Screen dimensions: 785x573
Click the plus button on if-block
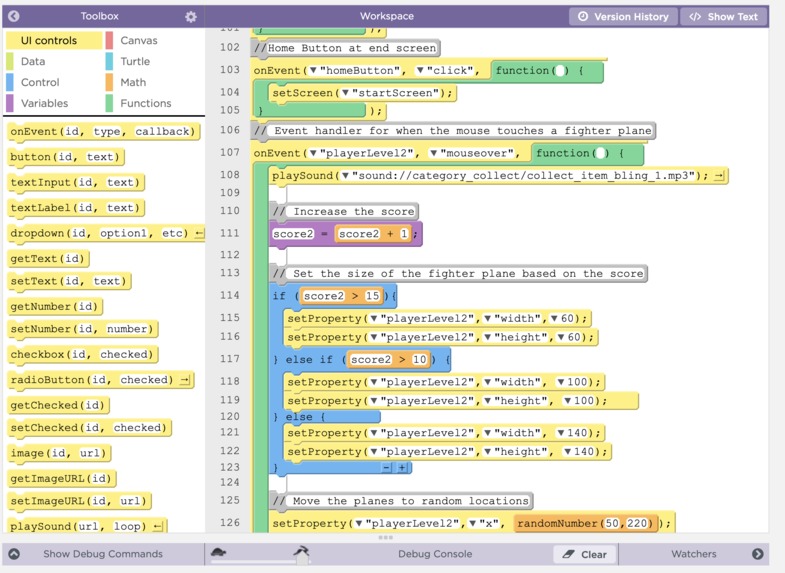tap(402, 467)
